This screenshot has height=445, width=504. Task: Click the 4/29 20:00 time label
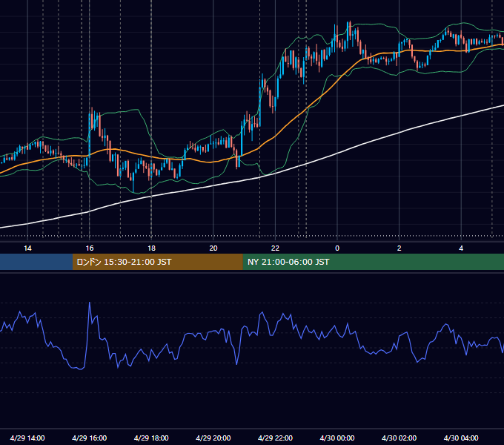click(x=213, y=438)
